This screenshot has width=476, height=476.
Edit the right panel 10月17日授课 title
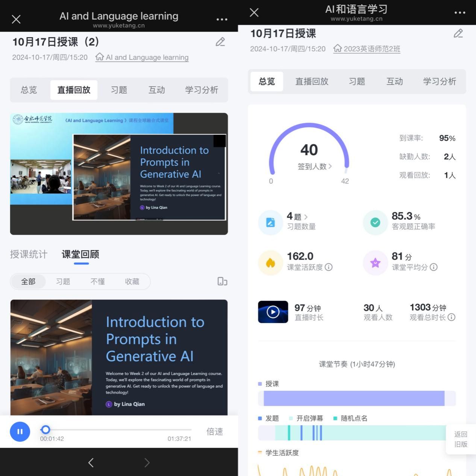(458, 33)
